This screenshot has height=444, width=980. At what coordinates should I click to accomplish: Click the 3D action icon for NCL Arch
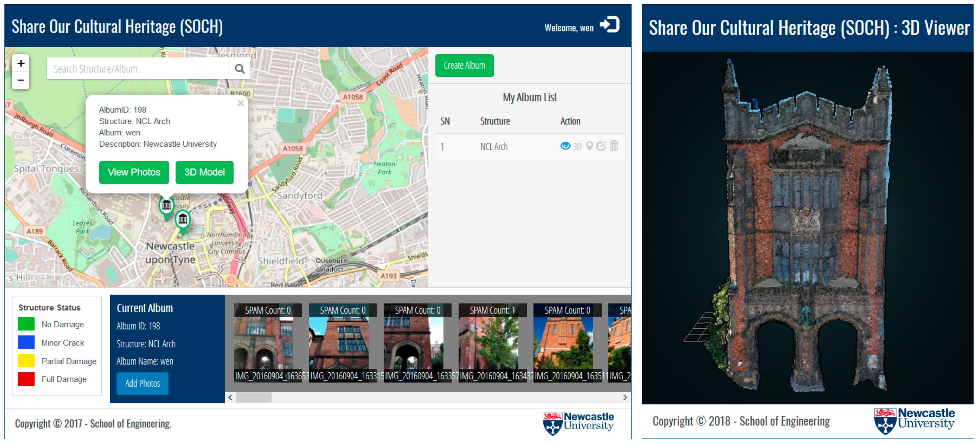[x=577, y=146]
